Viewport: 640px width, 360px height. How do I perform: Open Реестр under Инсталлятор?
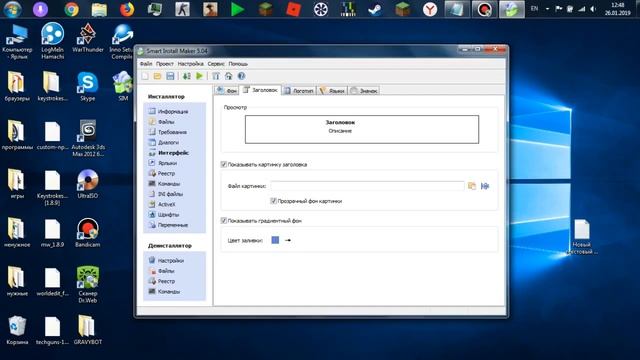pyautogui.click(x=162, y=173)
